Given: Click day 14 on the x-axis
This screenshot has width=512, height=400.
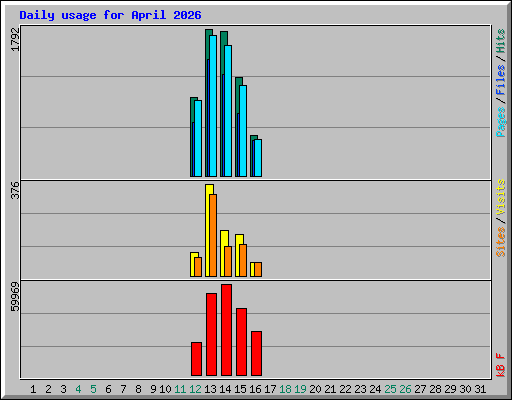Looking at the screenshot, I should coord(225,389).
